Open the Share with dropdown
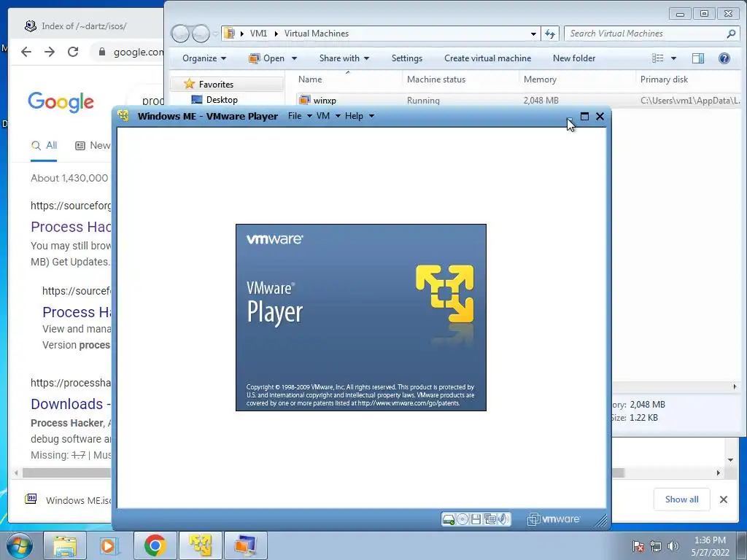Viewport: 747px width, 560px height. click(x=344, y=58)
